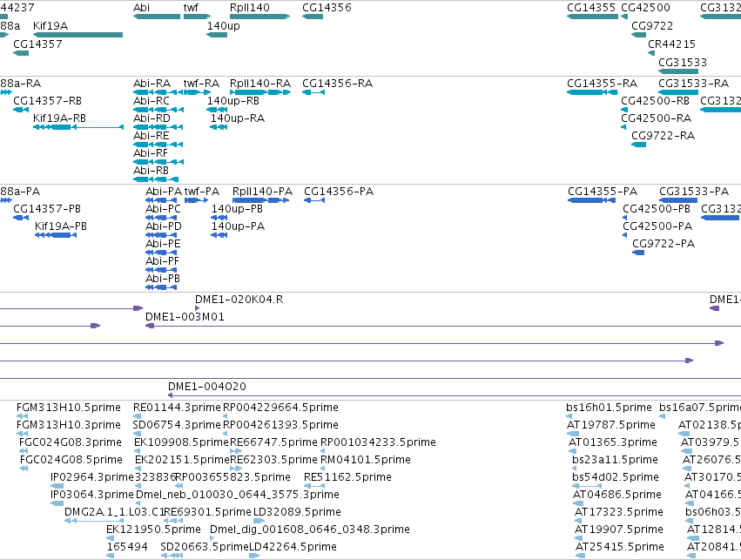Select the CG9722-PA protein glyph
741x560 pixels.
(x=638, y=253)
